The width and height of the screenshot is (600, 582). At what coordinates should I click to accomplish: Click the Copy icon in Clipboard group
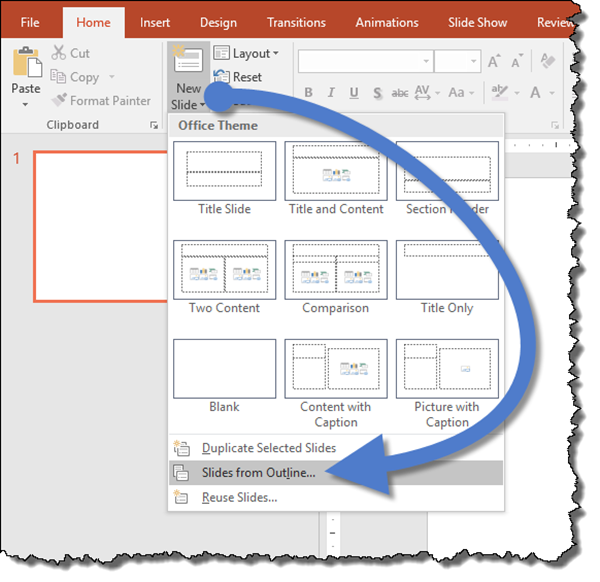click(x=58, y=77)
